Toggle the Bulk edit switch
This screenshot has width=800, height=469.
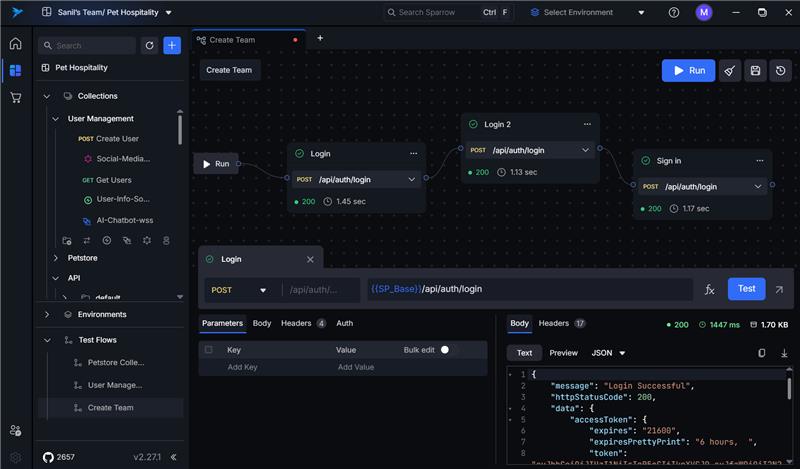[x=448, y=350]
